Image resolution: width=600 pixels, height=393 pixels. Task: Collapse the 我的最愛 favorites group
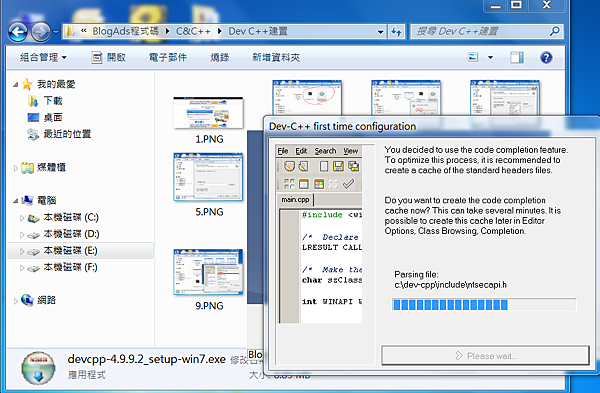coord(15,85)
